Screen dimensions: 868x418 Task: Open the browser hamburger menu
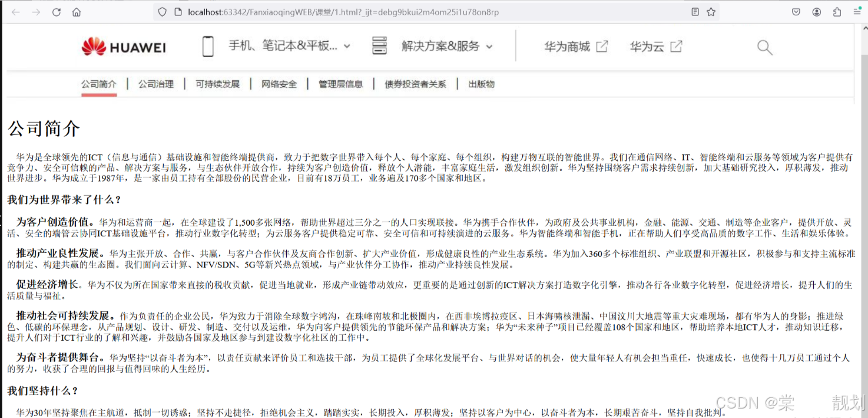click(x=857, y=12)
